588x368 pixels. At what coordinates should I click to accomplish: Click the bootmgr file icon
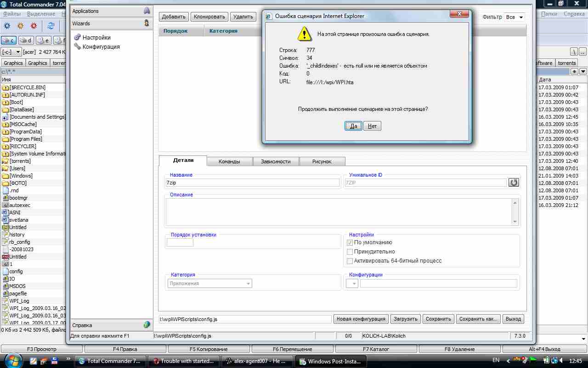6,198
